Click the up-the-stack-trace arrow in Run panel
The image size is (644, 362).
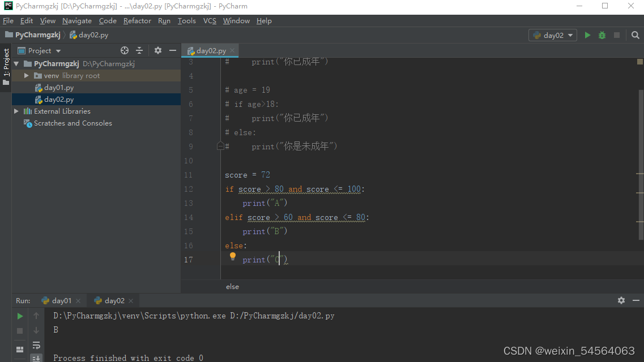(36, 316)
